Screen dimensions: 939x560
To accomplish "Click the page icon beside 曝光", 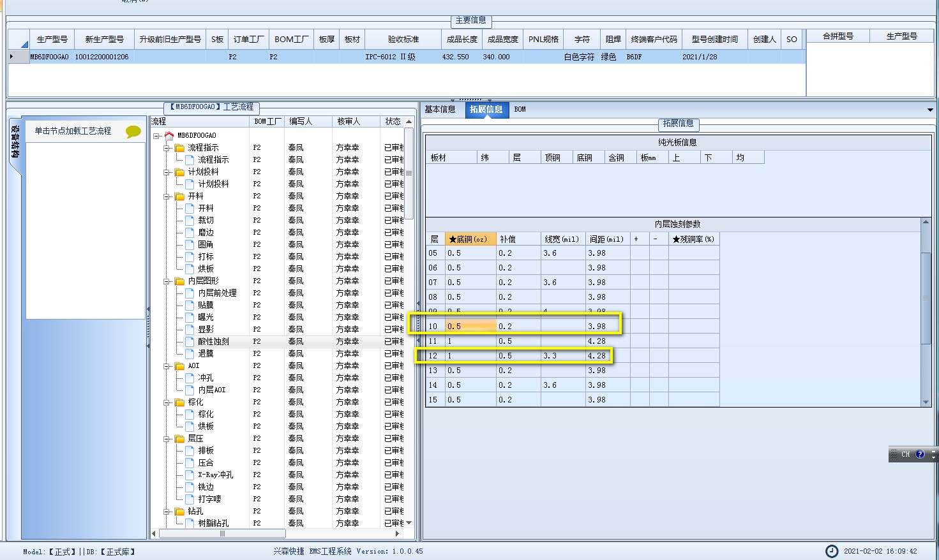I will pos(190,317).
